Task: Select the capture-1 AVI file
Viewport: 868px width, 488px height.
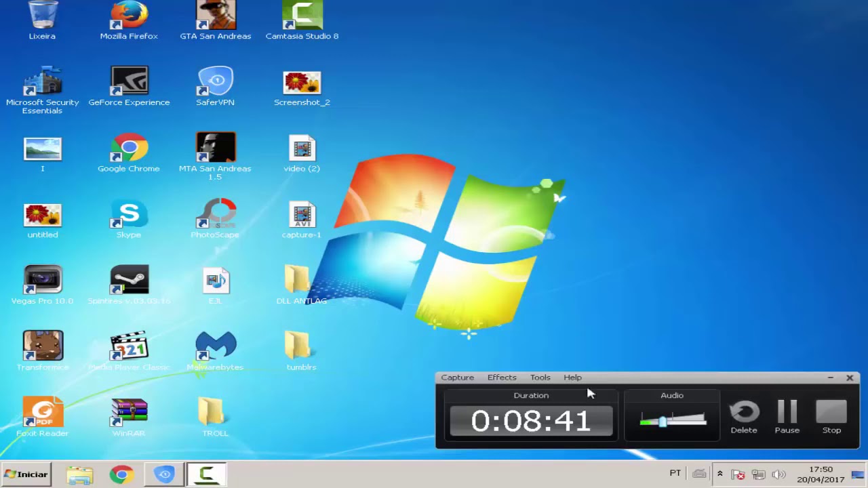Action: (x=302, y=220)
